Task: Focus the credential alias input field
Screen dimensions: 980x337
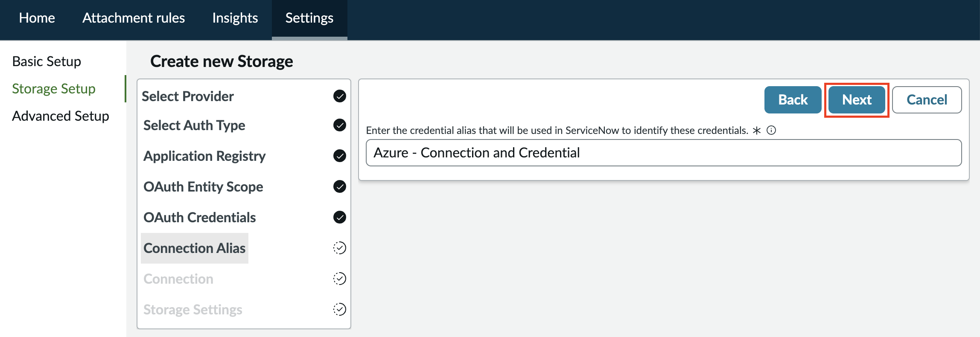Action: (664, 153)
